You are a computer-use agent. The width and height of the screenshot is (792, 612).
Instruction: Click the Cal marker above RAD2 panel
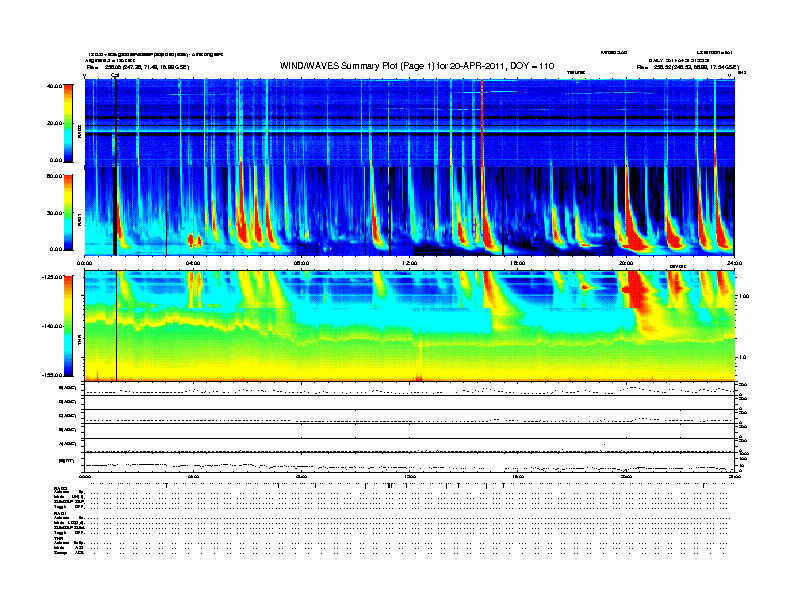115,75
